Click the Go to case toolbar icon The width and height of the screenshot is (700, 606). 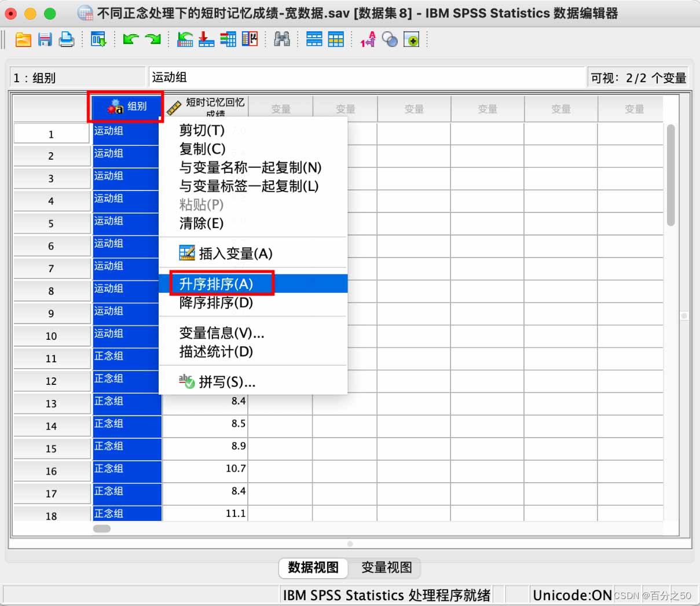pos(185,39)
